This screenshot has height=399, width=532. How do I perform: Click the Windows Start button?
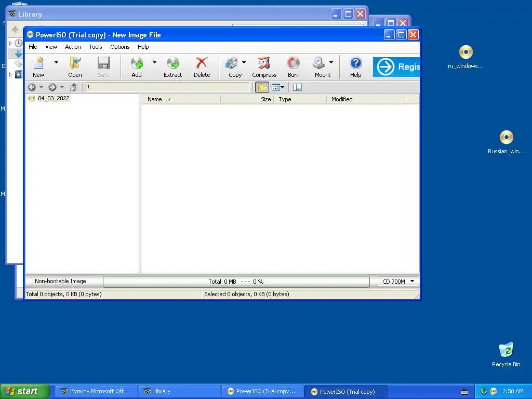(x=25, y=391)
